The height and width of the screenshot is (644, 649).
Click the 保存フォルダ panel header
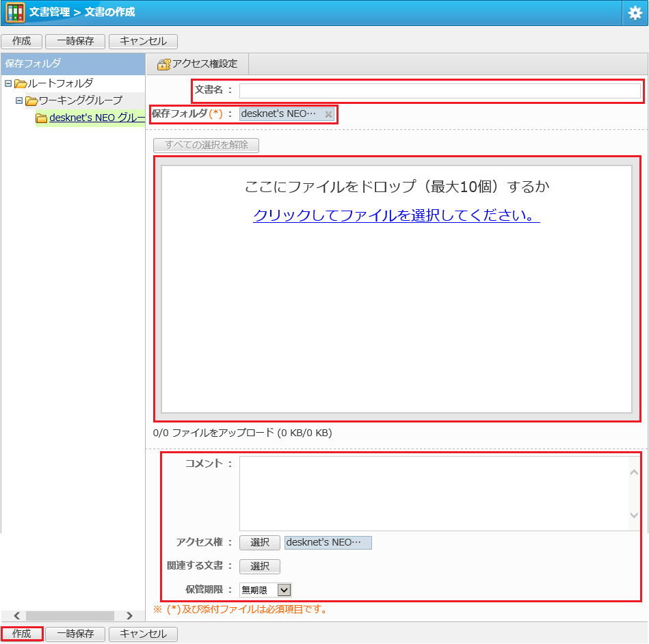73,64
